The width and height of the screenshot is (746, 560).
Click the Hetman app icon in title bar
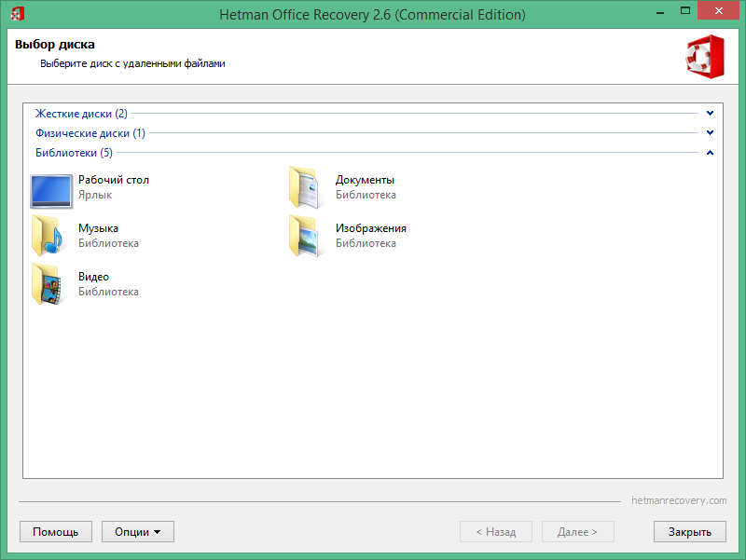coord(17,14)
